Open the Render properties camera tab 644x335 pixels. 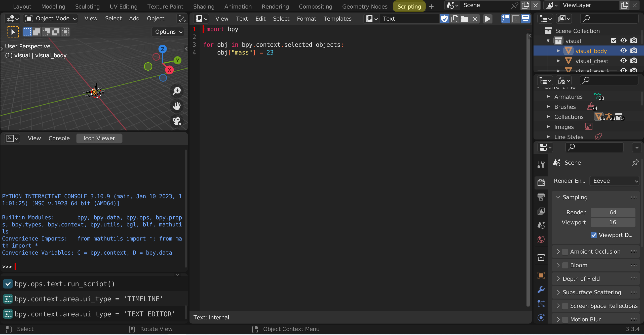[541, 183]
